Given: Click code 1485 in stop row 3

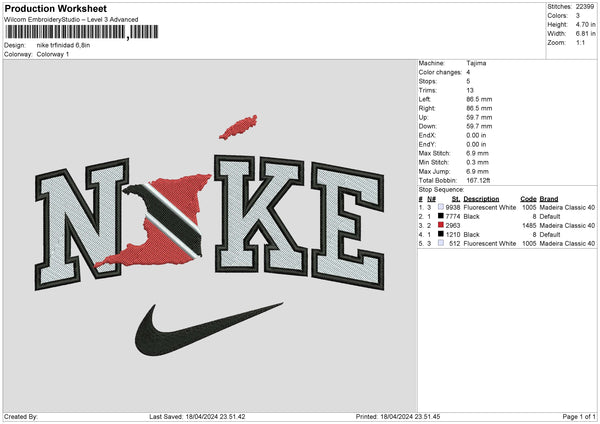Looking at the screenshot, I should (x=529, y=225).
